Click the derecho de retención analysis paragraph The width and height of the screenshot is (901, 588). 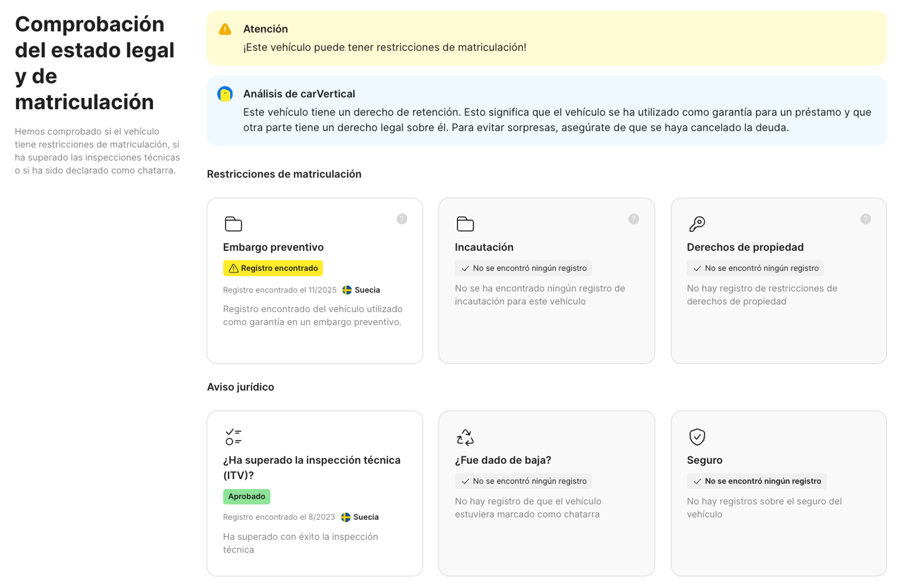coord(557,120)
